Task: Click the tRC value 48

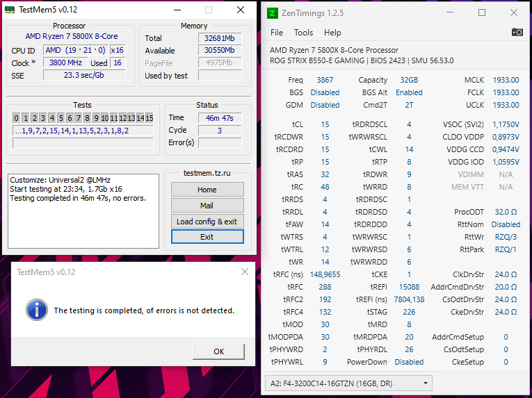Action: [325, 187]
